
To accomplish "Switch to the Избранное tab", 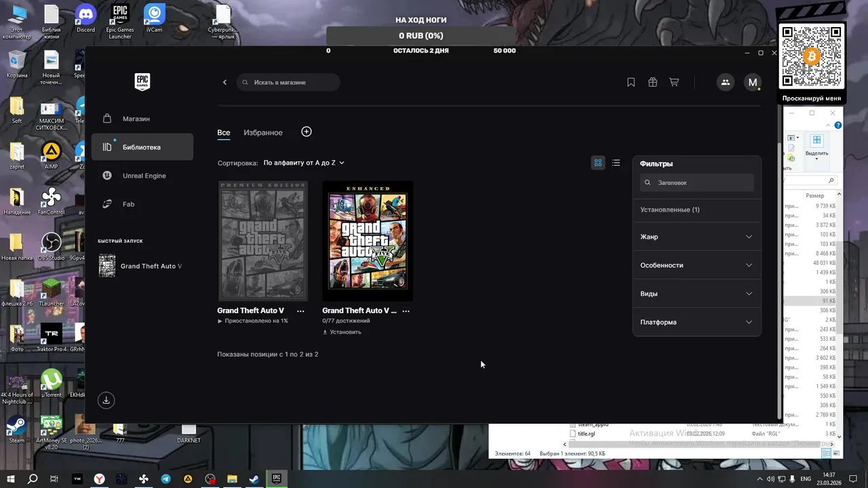I will 263,132.
